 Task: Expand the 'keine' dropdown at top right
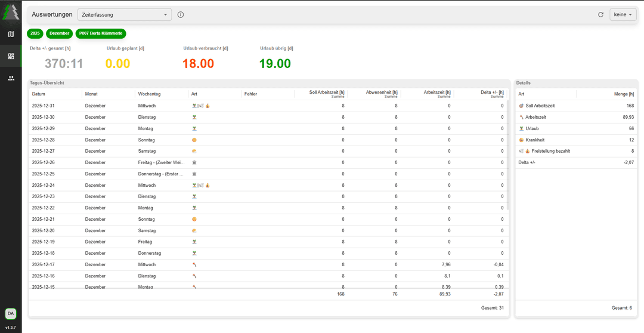623,14
